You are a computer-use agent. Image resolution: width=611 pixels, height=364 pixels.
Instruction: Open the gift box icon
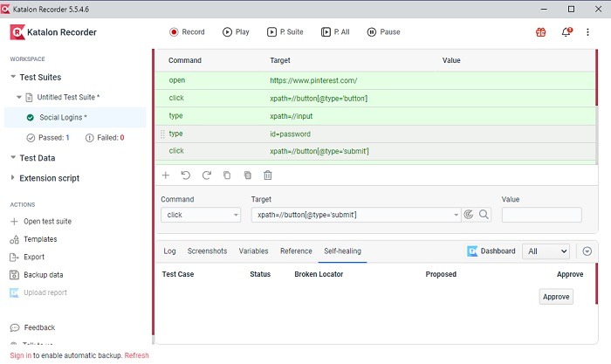coord(540,32)
